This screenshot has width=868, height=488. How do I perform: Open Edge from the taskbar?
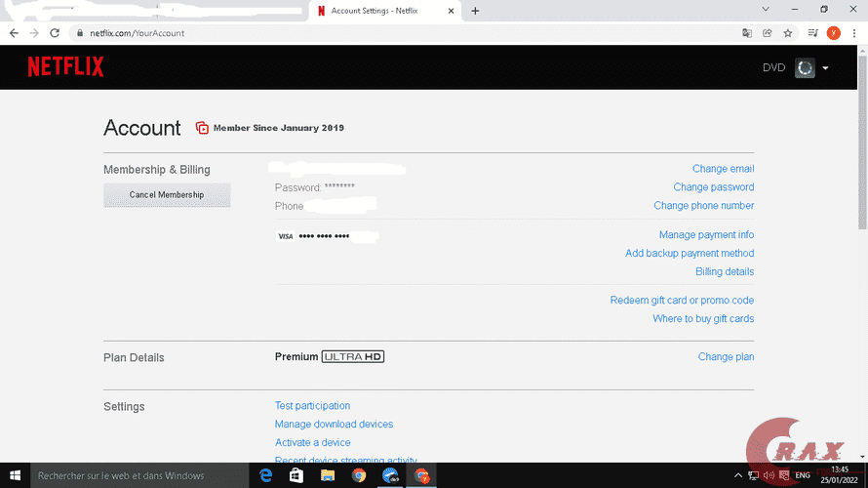tap(265, 475)
